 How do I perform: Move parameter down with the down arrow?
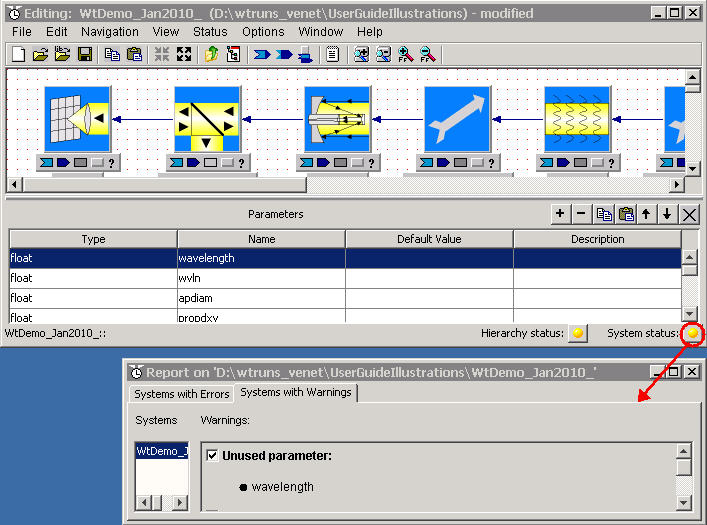pyautogui.click(x=667, y=214)
